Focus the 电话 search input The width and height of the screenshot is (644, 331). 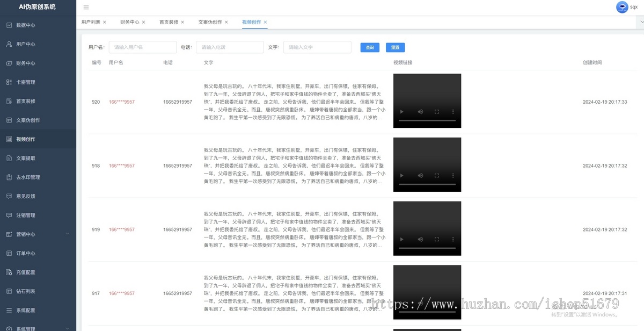coord(230,47)
